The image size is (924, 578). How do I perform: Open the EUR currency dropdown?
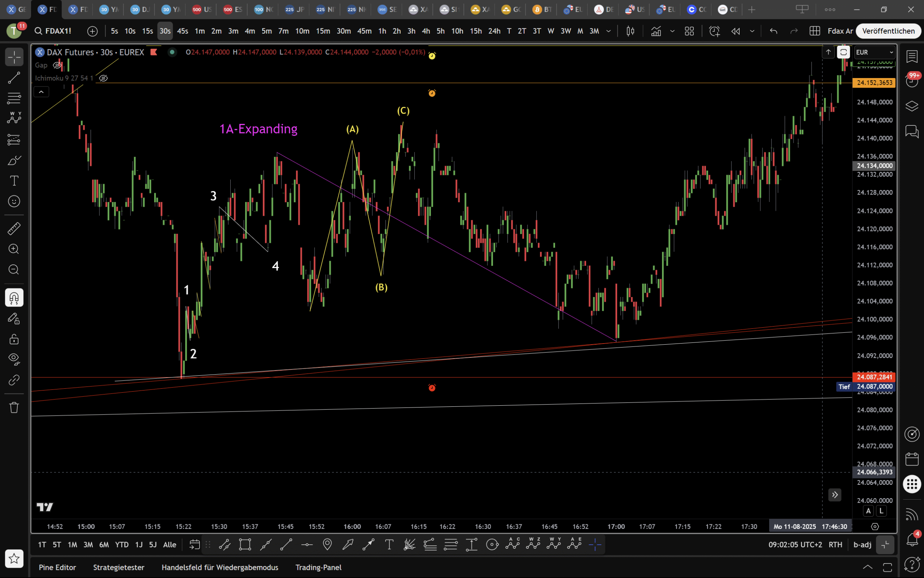(874, 52)
